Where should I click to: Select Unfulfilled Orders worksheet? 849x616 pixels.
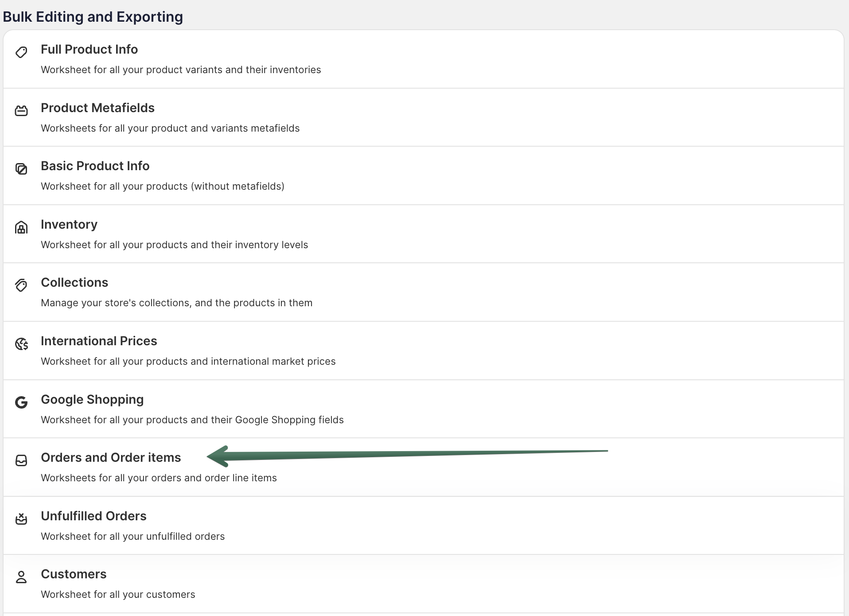click(93, 516)
